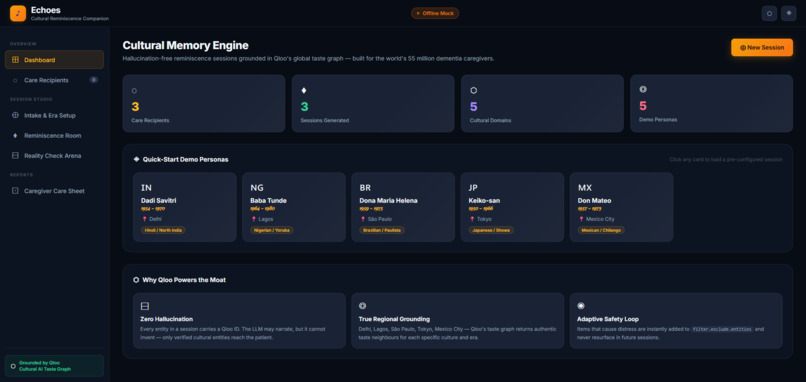The image size is (806, 382).
Task: Click the filter.exclude.entities code snippet
Action: click(x=722, y=329)
